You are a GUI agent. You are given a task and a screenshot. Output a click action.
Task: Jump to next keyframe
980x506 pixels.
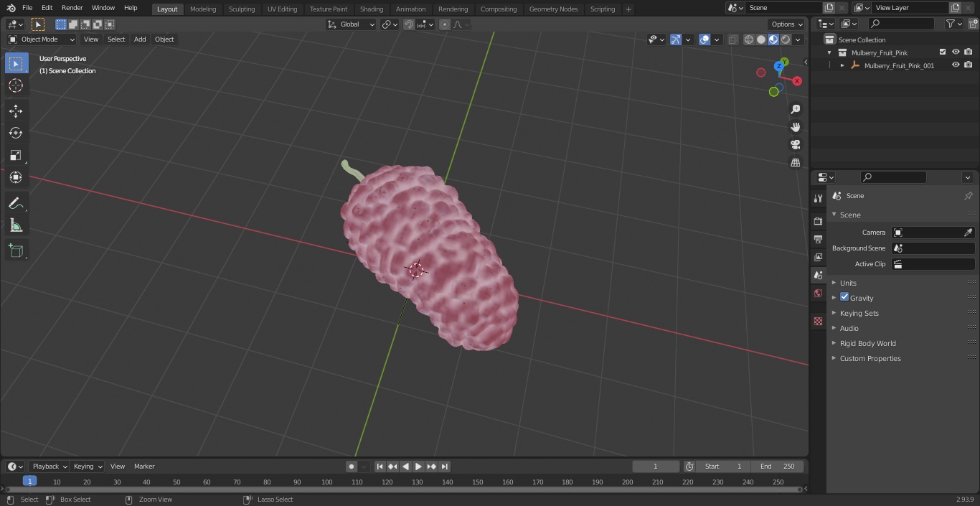click(431, 467)
